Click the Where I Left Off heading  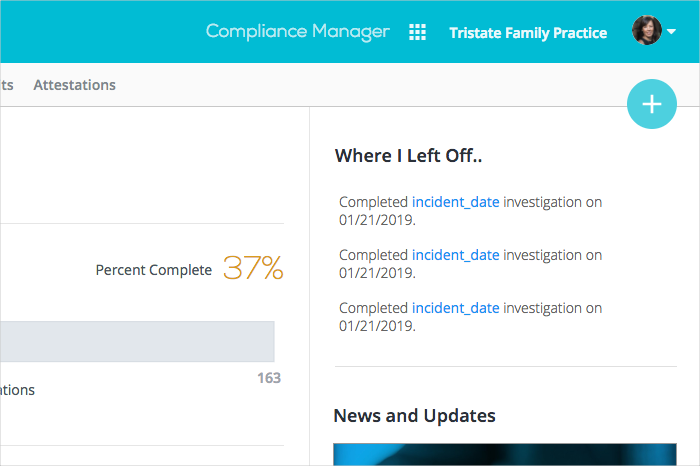409,155
